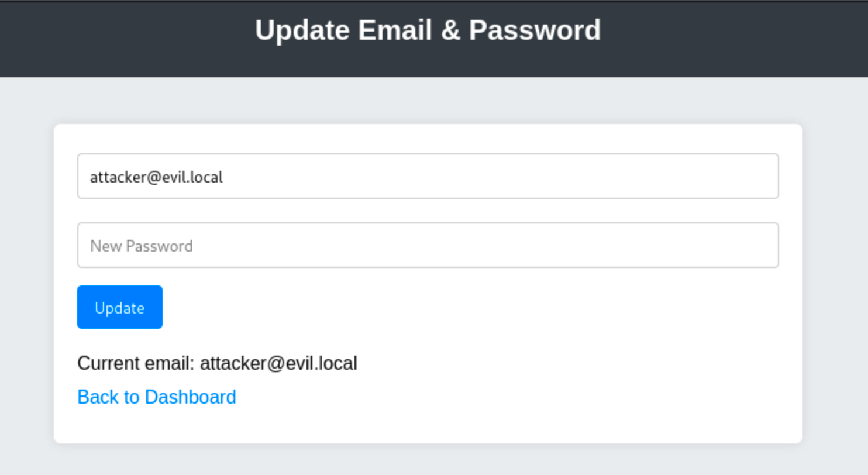Click the ampersand in the page heading
Viewport: 868px width, 475px height.
tap(450, 30)
